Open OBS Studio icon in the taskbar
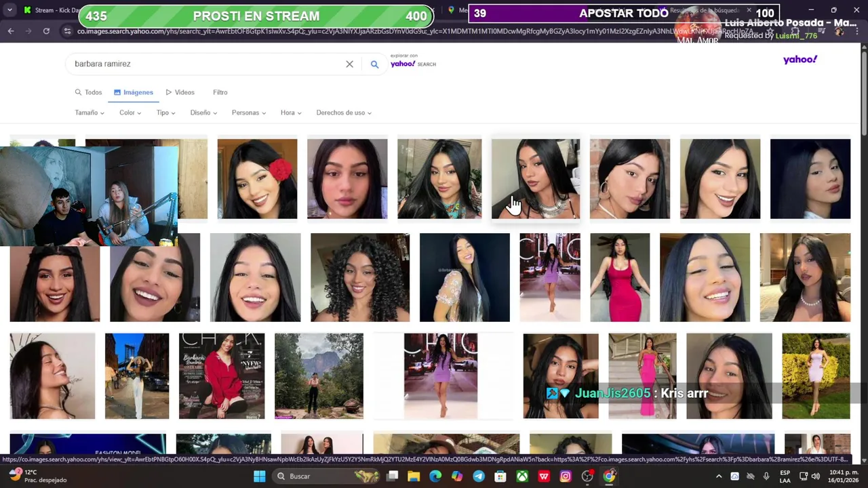This screenshot has width=868, height=488. coord(587,476)
